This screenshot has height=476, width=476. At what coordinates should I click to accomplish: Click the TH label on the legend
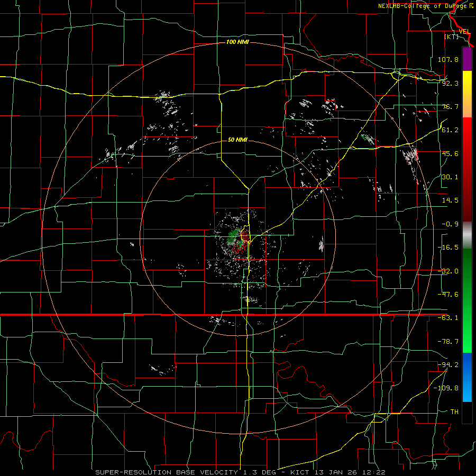454,412
